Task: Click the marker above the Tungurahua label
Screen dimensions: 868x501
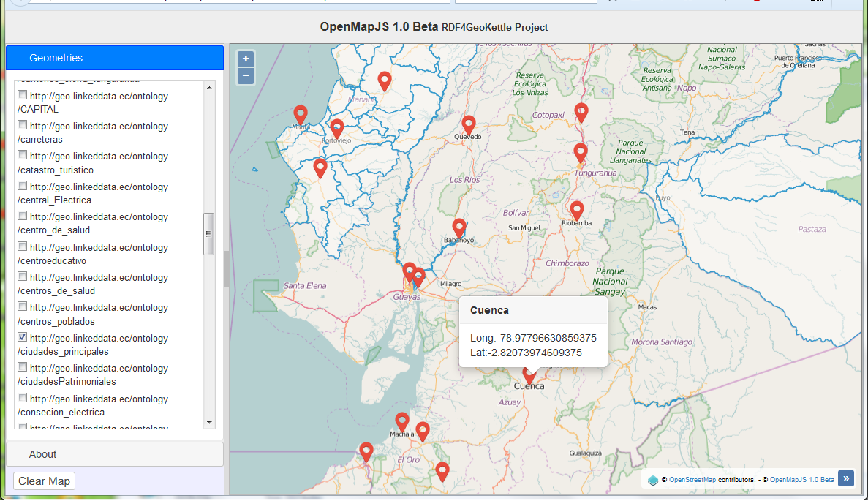Action: tap(580, 154)
